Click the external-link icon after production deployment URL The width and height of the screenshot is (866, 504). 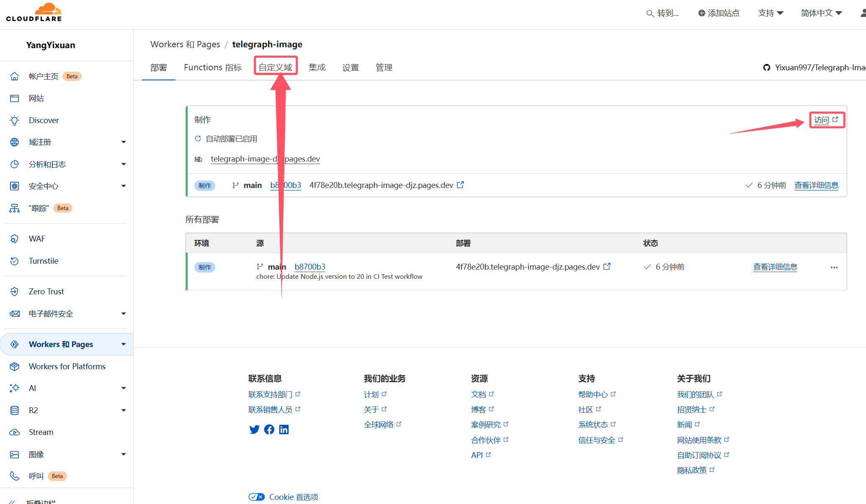pos(460,185)
